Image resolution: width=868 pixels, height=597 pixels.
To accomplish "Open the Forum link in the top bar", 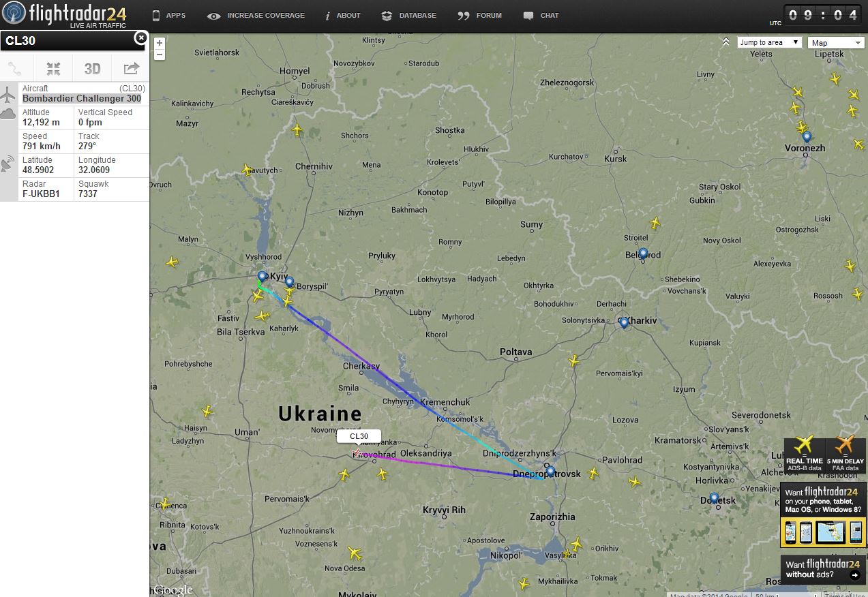I will pyautogui.click(x=479, y=16).
